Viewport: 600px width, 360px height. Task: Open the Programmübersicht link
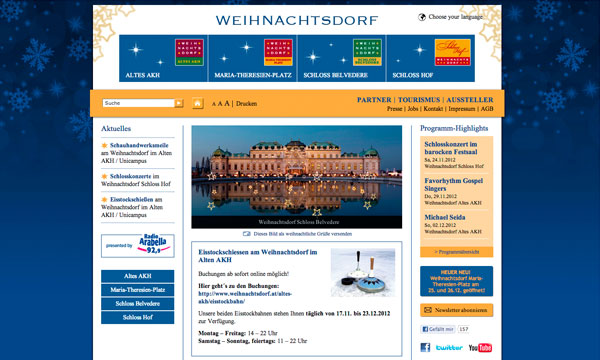(457, 252)
